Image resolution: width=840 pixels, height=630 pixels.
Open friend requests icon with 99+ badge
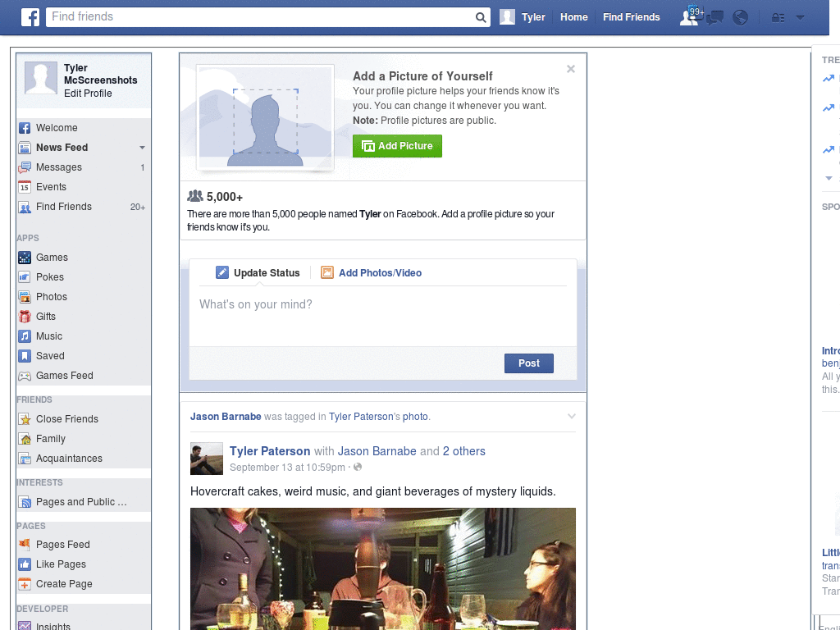click(690, 16)
